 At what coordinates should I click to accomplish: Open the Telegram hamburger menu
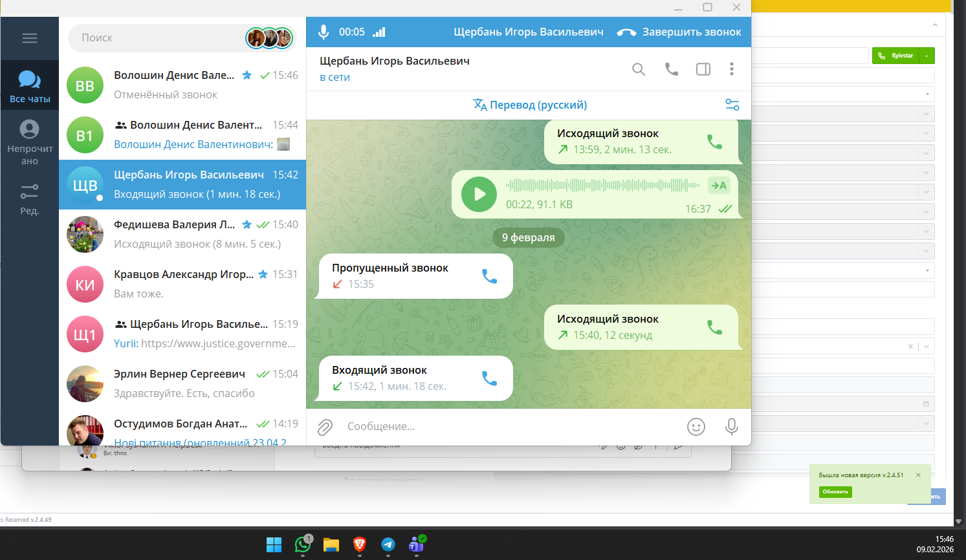pyautogui.click(x=30, y=38)
